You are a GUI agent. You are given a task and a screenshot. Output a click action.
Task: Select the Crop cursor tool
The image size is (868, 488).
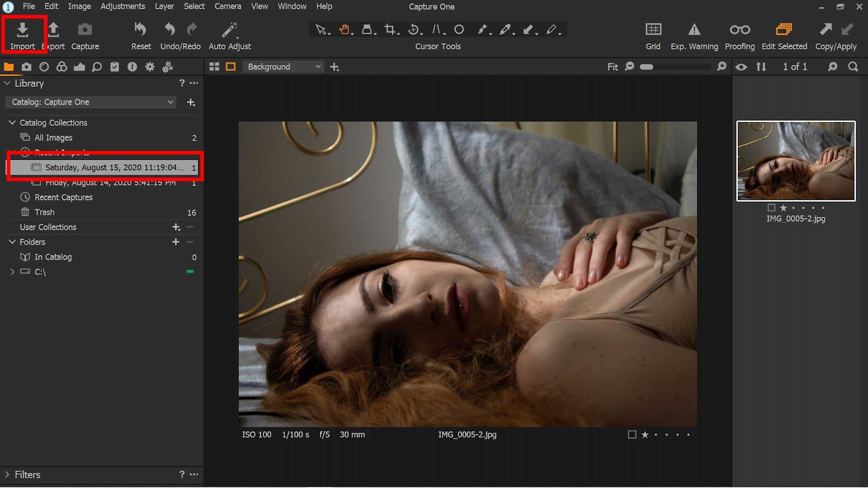pos(390,30)
